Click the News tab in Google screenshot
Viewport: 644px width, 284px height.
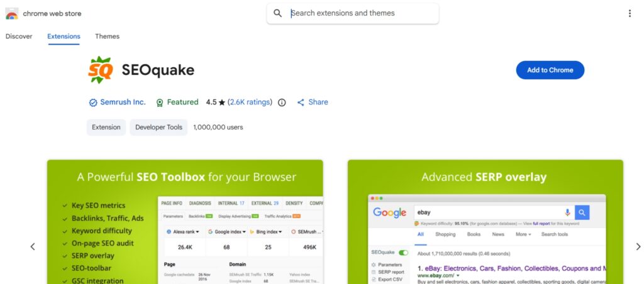click(x=498, y=234)
